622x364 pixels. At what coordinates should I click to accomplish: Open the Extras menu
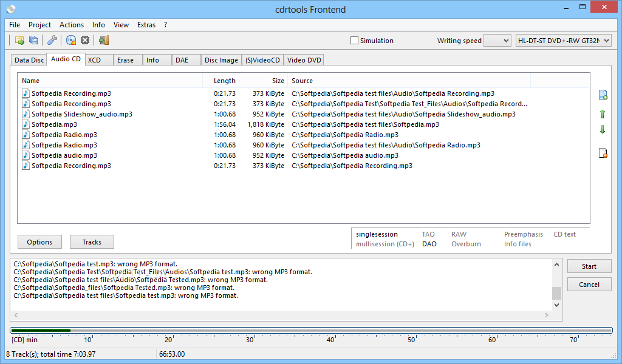(146, 24)
